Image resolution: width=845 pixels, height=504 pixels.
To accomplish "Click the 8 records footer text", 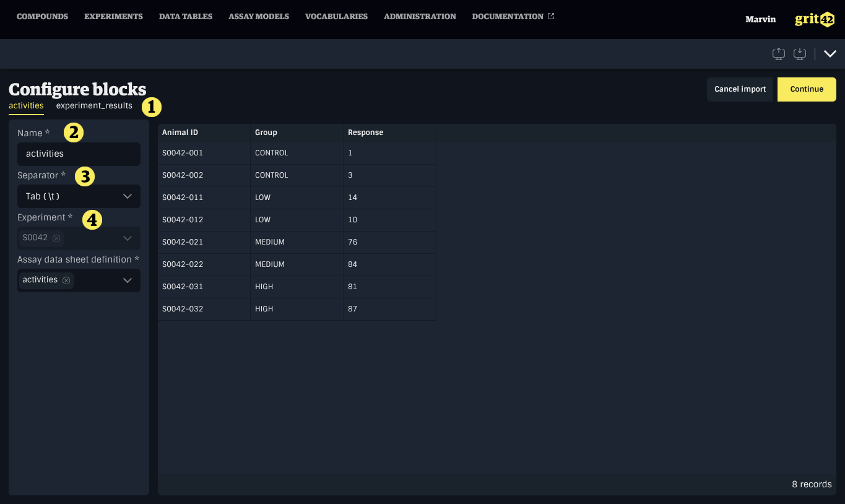I will [812, 484].
